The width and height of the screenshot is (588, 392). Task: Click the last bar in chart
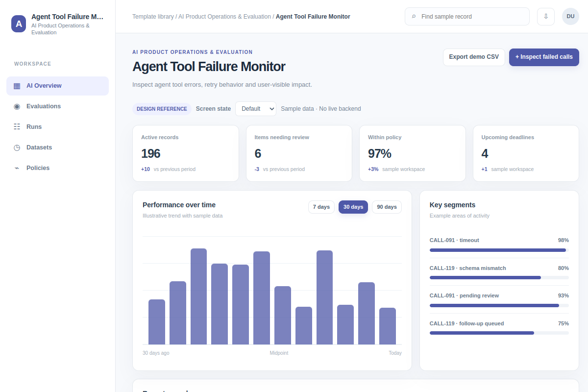coord(388,326)
